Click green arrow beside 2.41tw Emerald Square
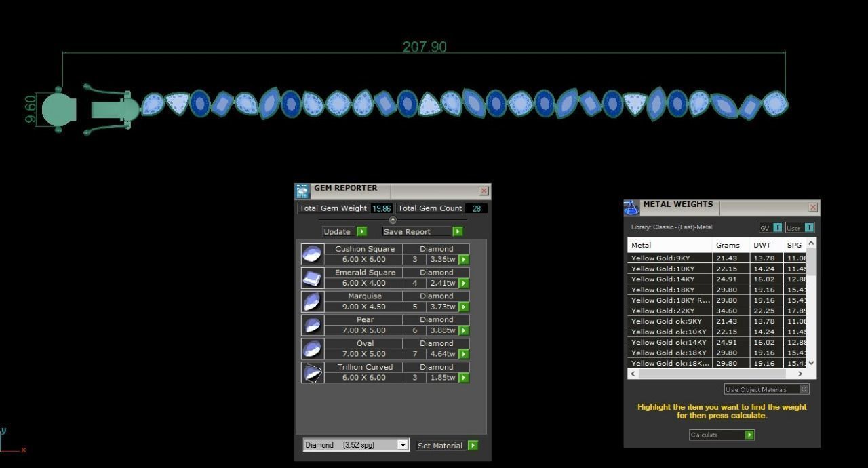 [464, 284]
